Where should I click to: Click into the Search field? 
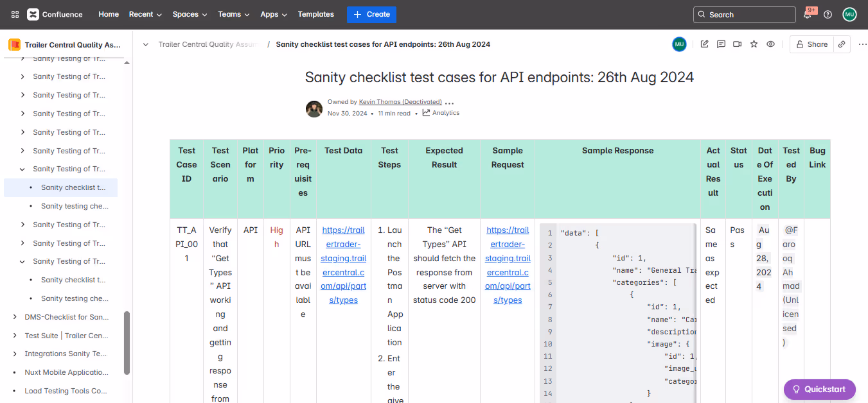pyautogui.click(x=745, y=14)
